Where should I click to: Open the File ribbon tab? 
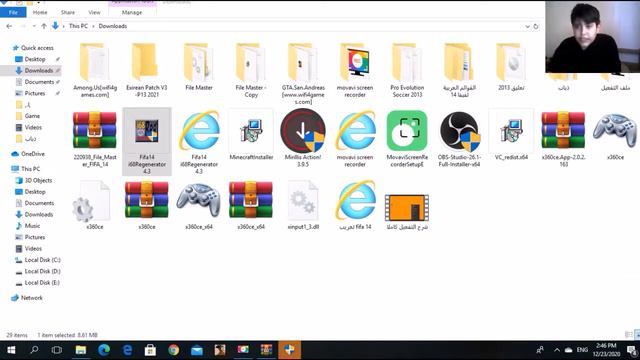13,12
